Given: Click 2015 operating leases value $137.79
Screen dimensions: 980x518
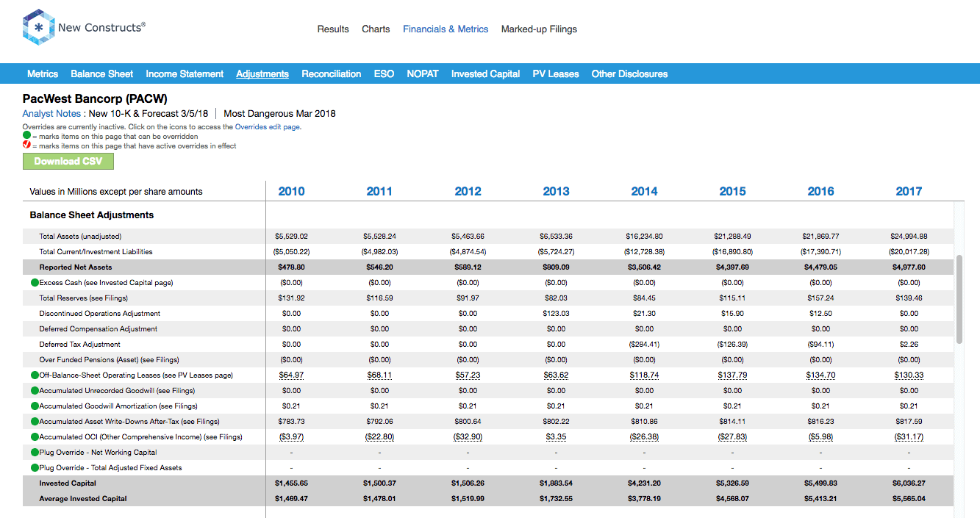Looking at the screenshot, I should point(732,375).
